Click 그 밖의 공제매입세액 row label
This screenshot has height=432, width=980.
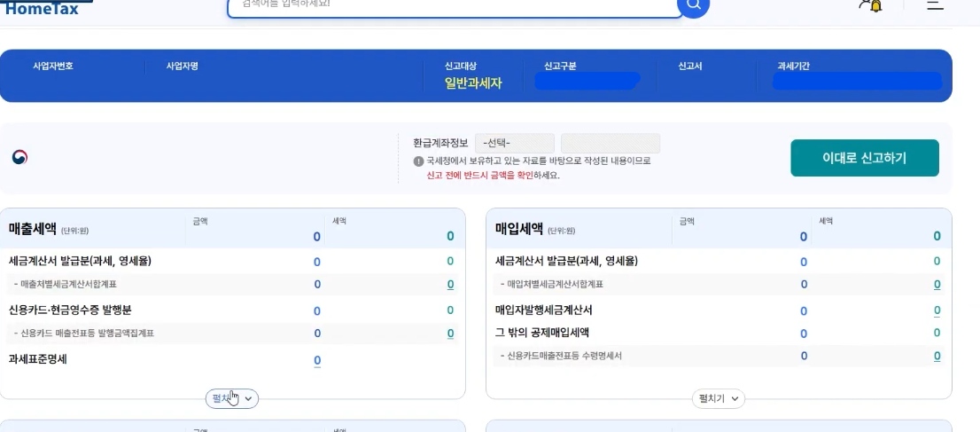[x=542, y=333]
